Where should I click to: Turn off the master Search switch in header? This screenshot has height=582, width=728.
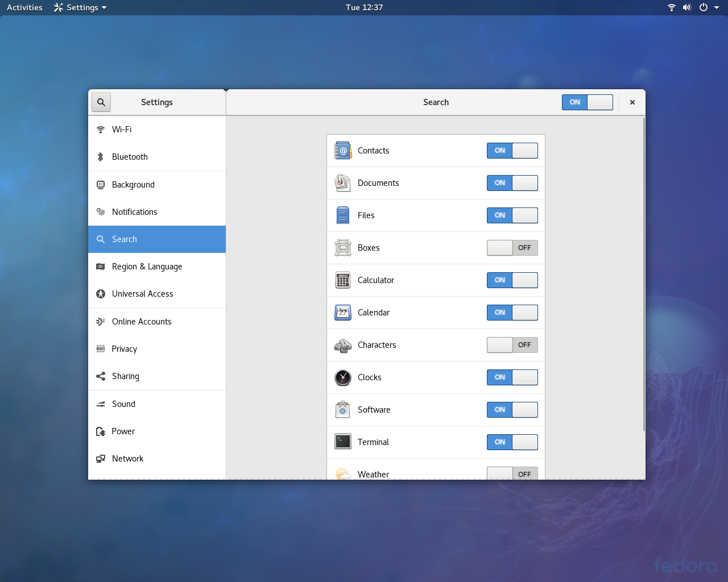pos(588,102)
